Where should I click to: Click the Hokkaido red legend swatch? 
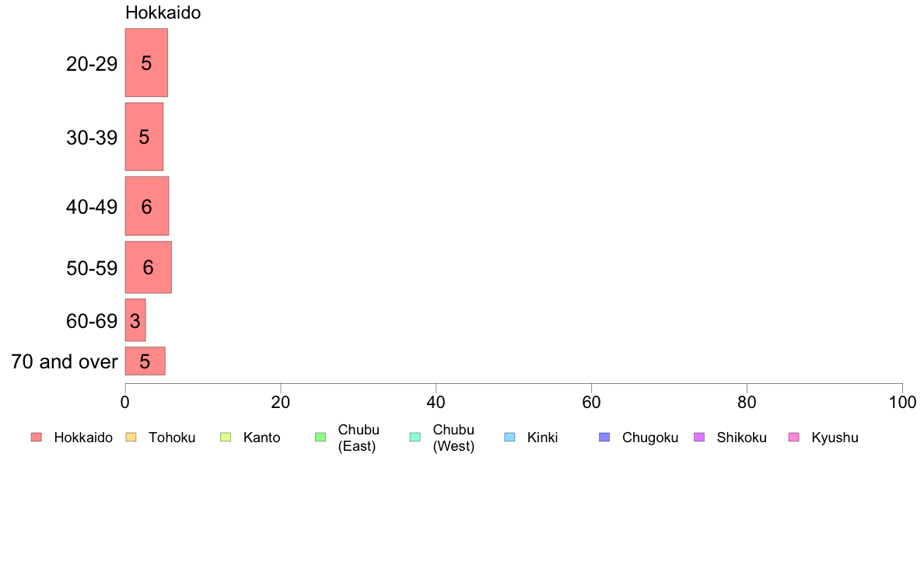point(37,437)
